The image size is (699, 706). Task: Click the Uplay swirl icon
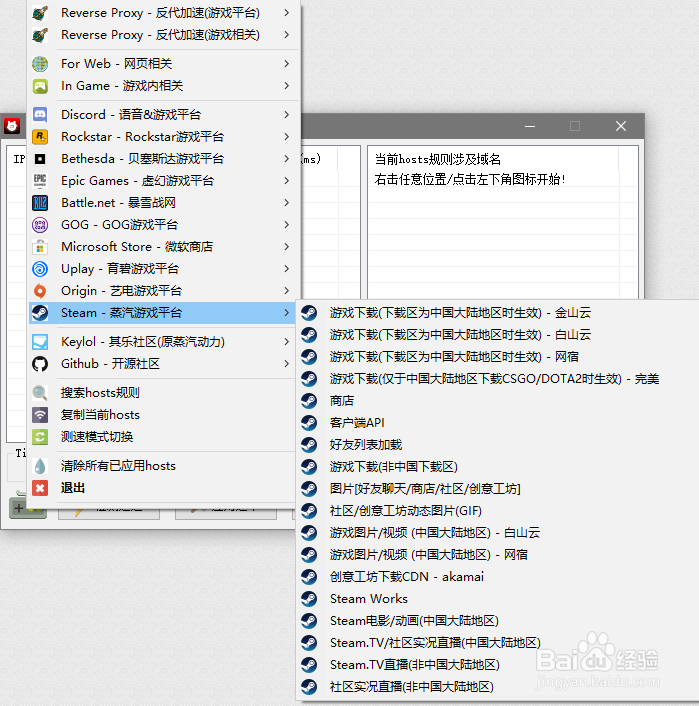pos(40,269)
